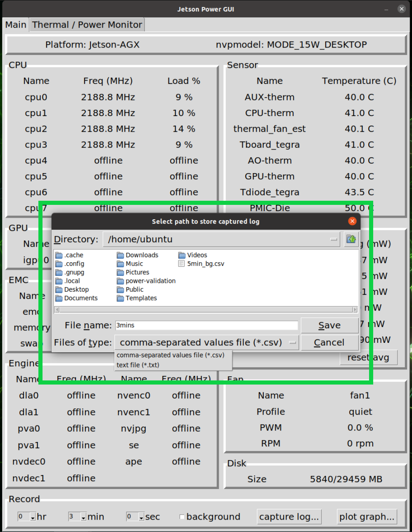Click the reset avg button
The width and height of the screenshot is (412, 532).
368,357
